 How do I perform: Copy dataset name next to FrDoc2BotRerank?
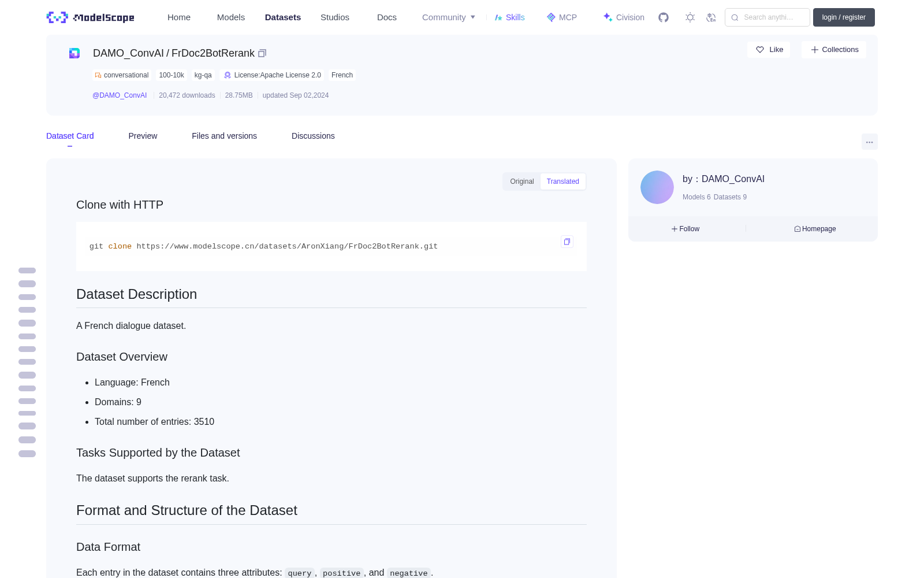(x=262, y=53)
